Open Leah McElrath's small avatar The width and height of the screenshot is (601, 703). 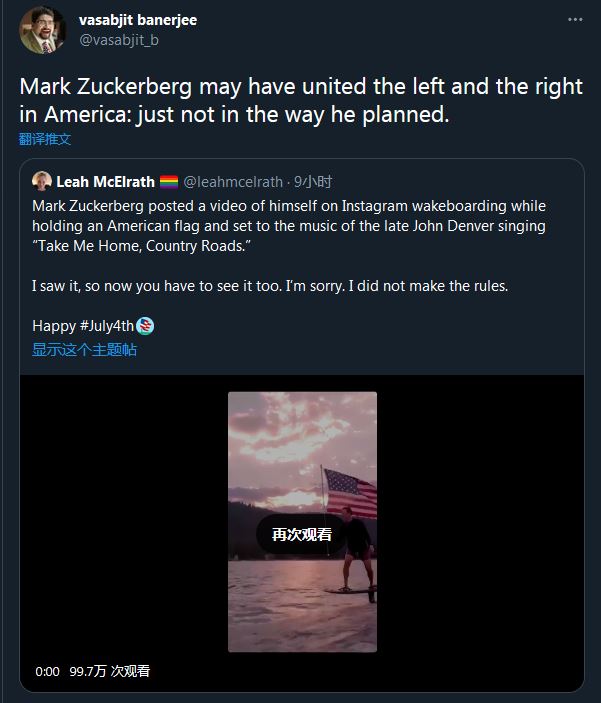point(42,181)
